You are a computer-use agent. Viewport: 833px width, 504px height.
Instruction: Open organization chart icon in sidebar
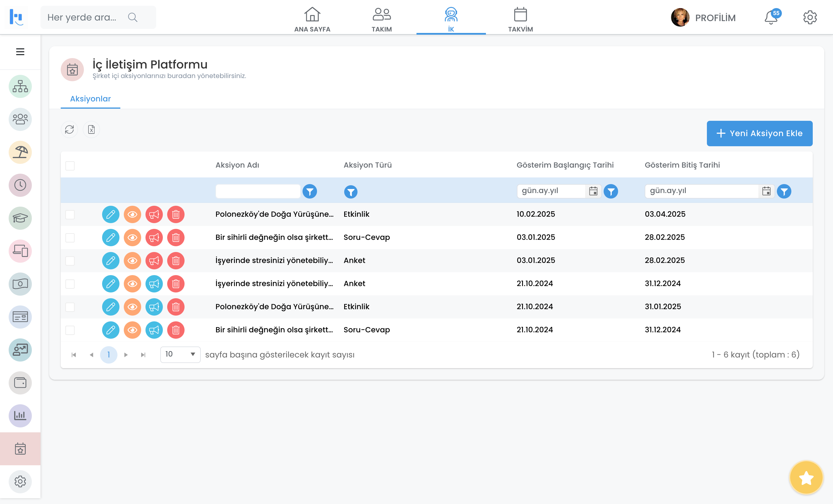pos(20,86)
